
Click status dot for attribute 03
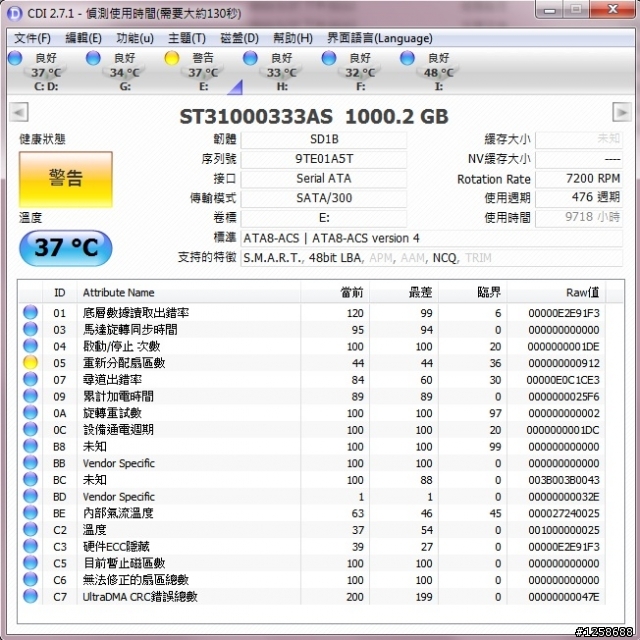30,329
